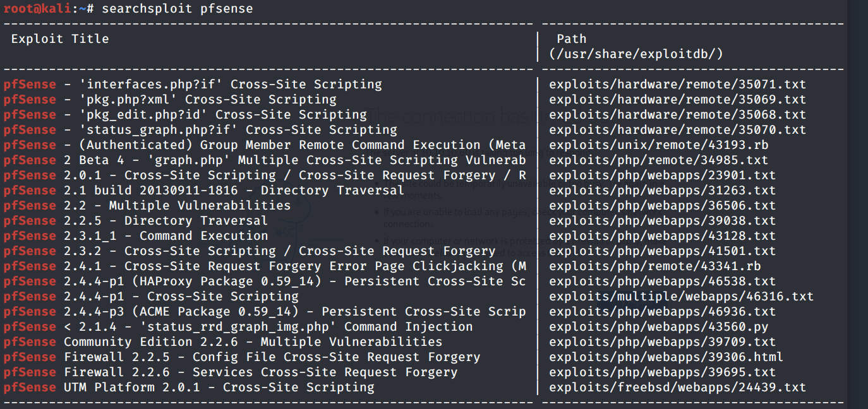Click path exploits/php/webapps/39306.html
Viewport: 868px width, 409px height.
(666, 357)
